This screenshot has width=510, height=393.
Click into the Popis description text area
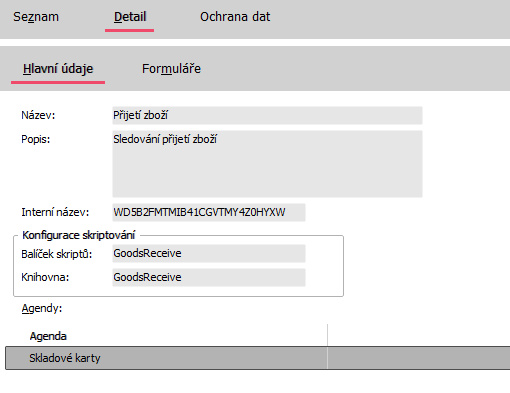267,164
